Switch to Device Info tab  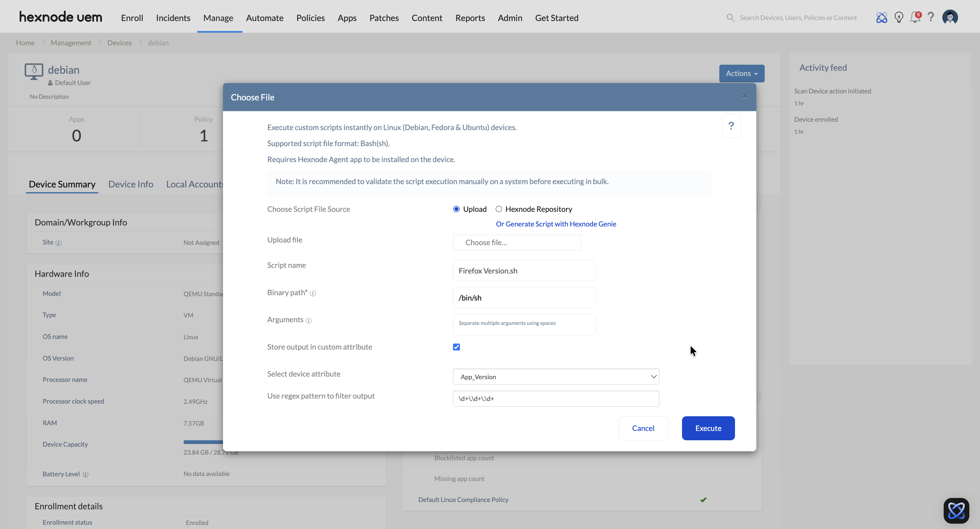point(130,184)
